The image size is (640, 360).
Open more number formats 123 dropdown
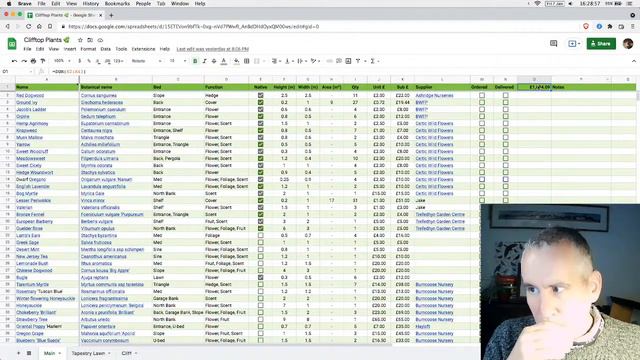(119, 61)
